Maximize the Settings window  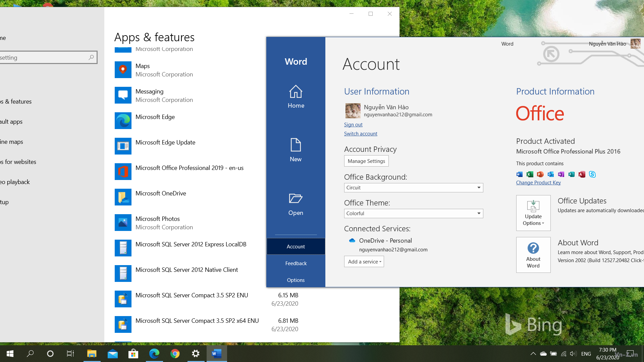click(371, 14)
